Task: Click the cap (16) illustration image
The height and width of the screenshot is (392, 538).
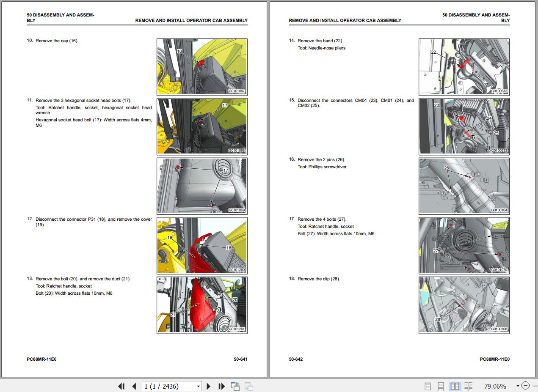Action: [202, 67]
